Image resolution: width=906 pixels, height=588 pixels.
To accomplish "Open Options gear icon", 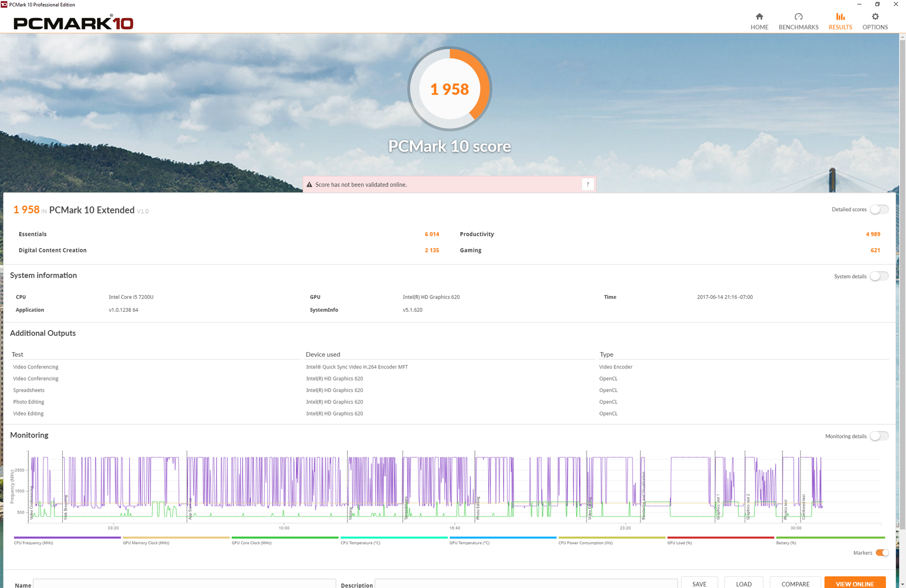I will tap(875, 17).
